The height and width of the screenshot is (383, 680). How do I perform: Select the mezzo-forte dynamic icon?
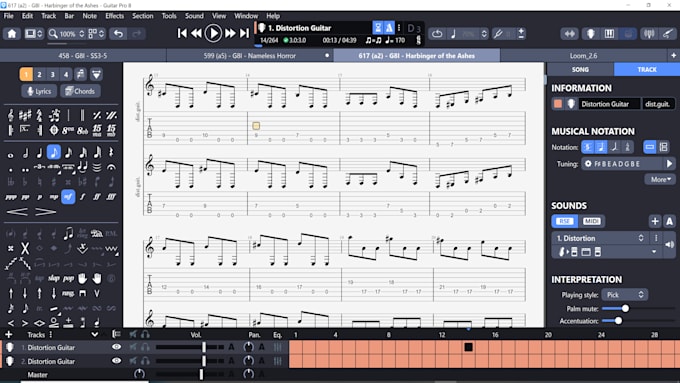click(68, 197)
